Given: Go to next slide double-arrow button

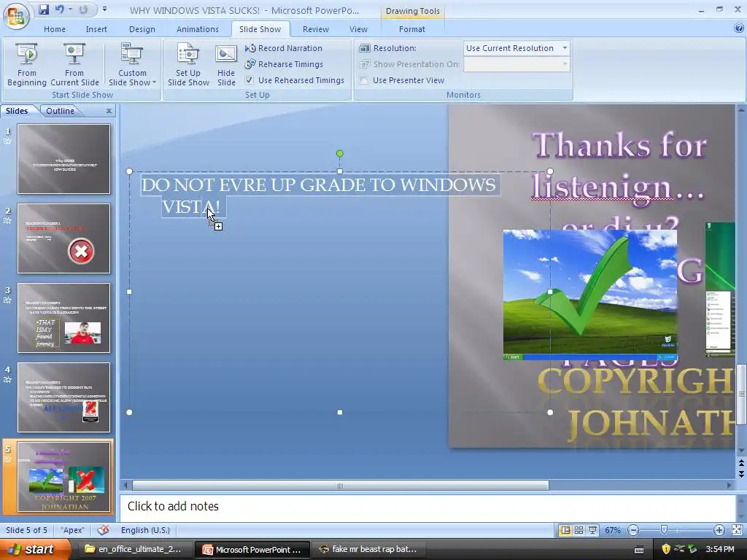Looking at the screenshot, I should (741, 474).
